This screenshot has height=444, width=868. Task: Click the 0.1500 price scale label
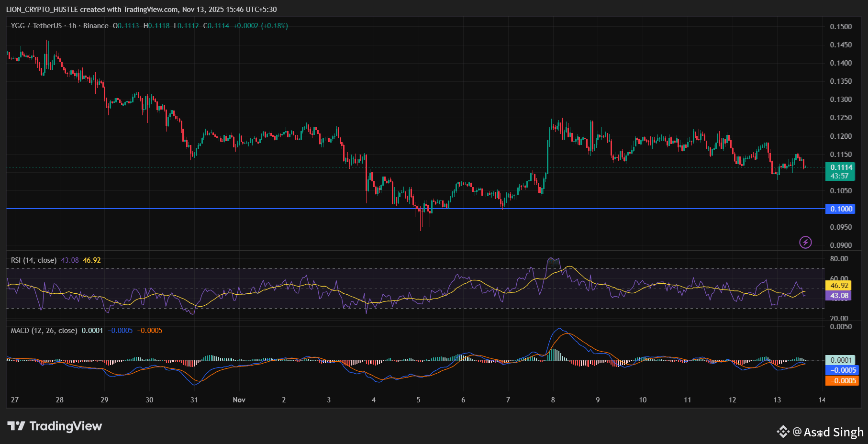pyautogui.click(x=841, y=27)
